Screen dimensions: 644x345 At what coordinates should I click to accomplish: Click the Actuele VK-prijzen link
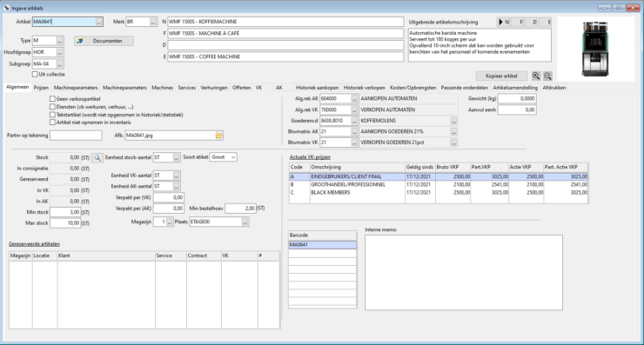(x=310, y=157)
